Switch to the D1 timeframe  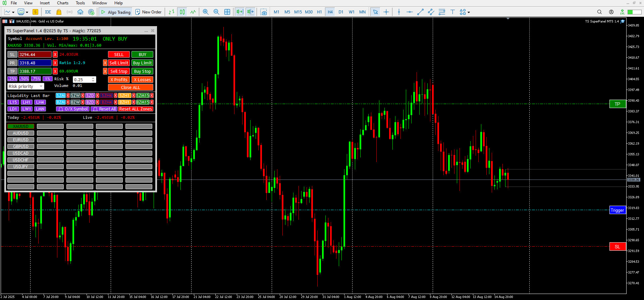(x=341, y=12)
